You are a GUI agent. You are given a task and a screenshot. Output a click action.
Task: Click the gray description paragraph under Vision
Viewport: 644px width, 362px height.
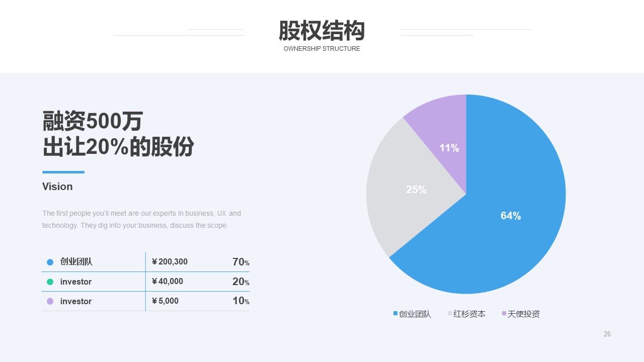pyautogui.click(x=141, y=219)
